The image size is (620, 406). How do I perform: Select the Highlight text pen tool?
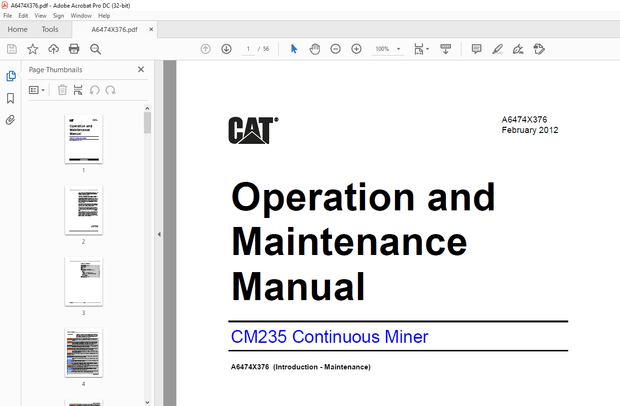[497, 49]
